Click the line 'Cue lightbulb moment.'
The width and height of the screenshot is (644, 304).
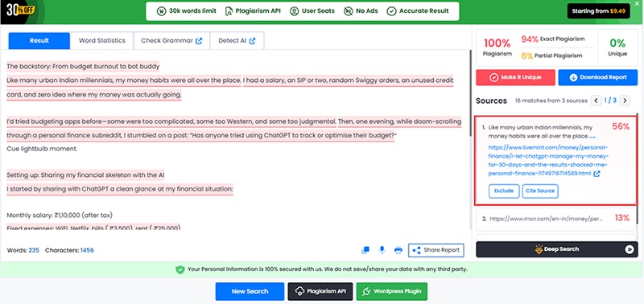pyautogui.click(x=42, y=149)
